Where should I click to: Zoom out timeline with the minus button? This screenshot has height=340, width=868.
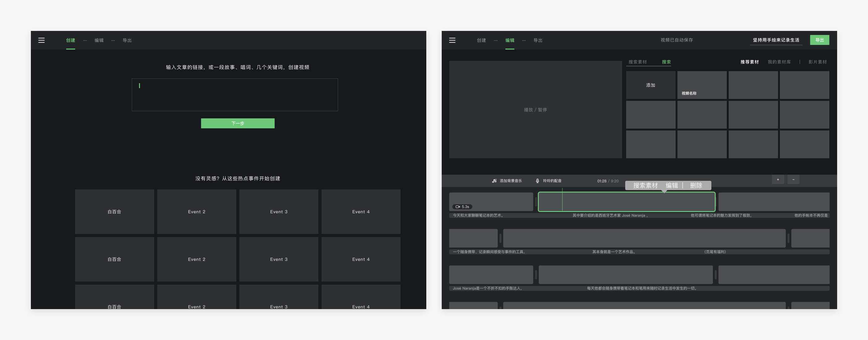[793, 180]
